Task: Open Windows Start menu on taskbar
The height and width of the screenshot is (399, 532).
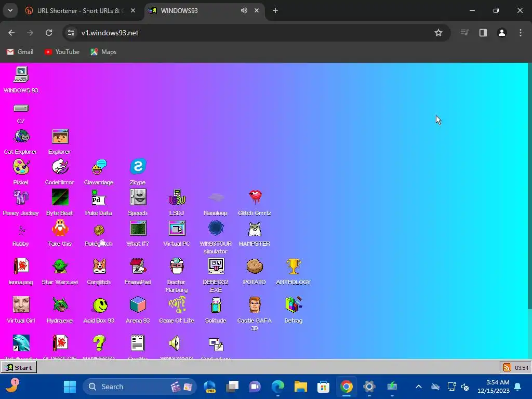Action: point(70,387)
